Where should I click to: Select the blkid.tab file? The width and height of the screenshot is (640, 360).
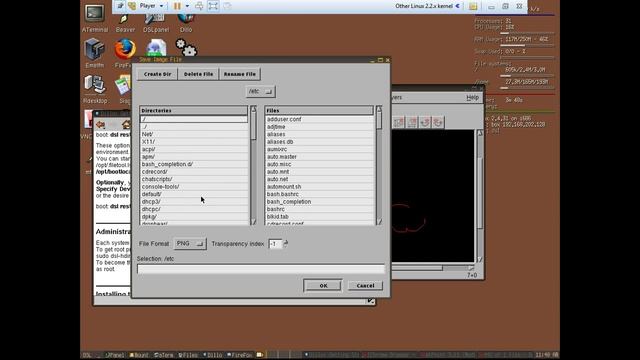pyautogui.click(x=319, y=217)
